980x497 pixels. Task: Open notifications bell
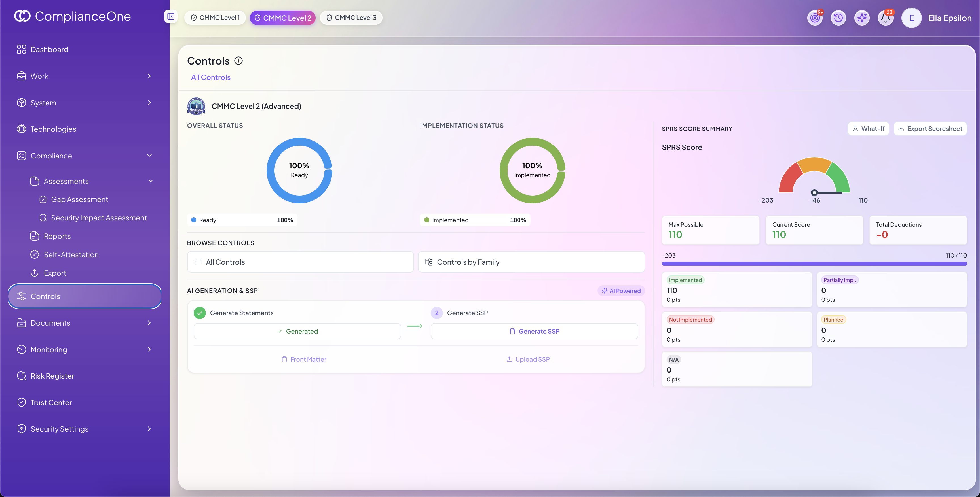[886, 18]
